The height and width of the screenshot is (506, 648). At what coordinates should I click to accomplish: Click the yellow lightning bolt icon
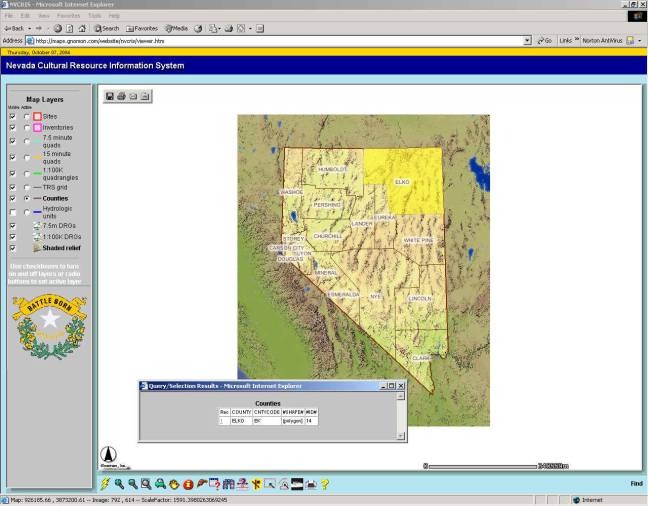(105, 484)
